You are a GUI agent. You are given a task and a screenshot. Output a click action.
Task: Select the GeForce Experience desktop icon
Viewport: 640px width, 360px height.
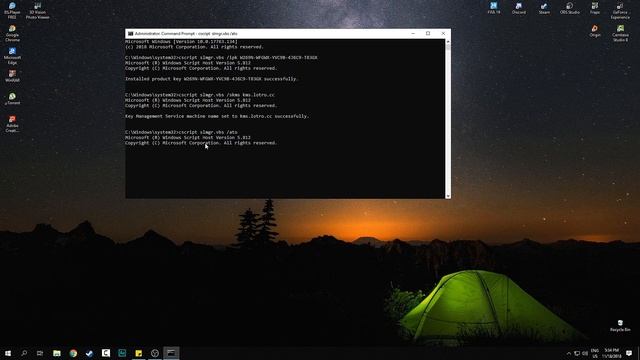(x=620, y=10)
